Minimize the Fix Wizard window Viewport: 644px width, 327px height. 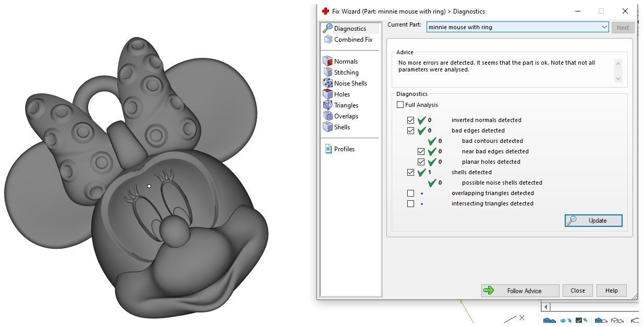(578, 11)
